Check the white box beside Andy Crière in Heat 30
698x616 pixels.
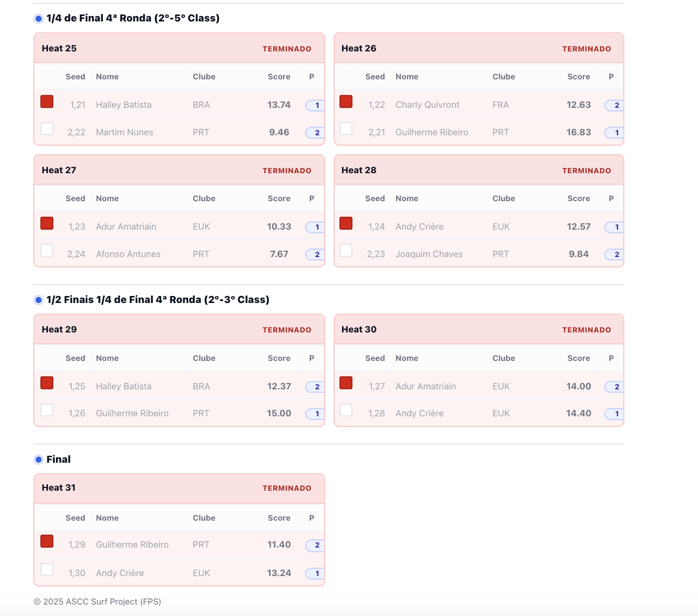point(346,410)
